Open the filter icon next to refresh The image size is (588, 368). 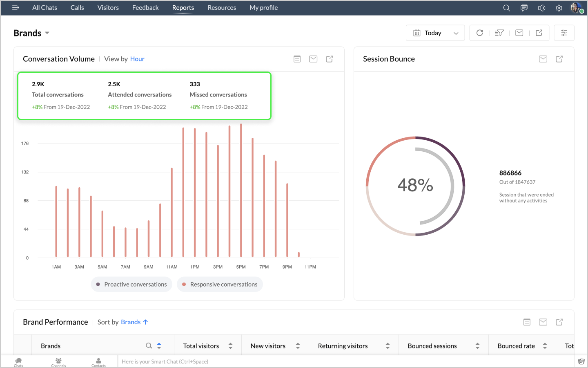pyautogui.click(x=499, y=33)
